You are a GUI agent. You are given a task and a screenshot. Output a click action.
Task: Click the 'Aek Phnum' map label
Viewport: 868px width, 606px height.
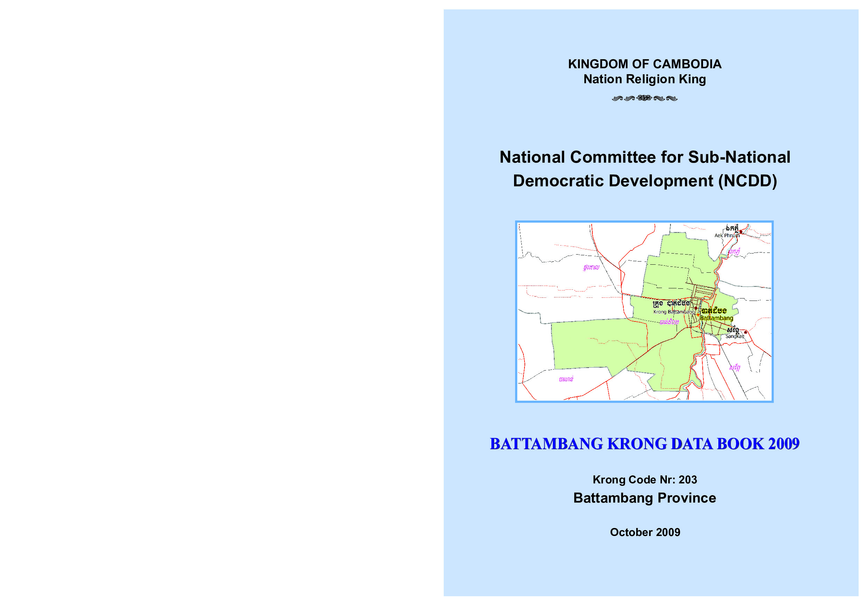[x=727, y=235]
